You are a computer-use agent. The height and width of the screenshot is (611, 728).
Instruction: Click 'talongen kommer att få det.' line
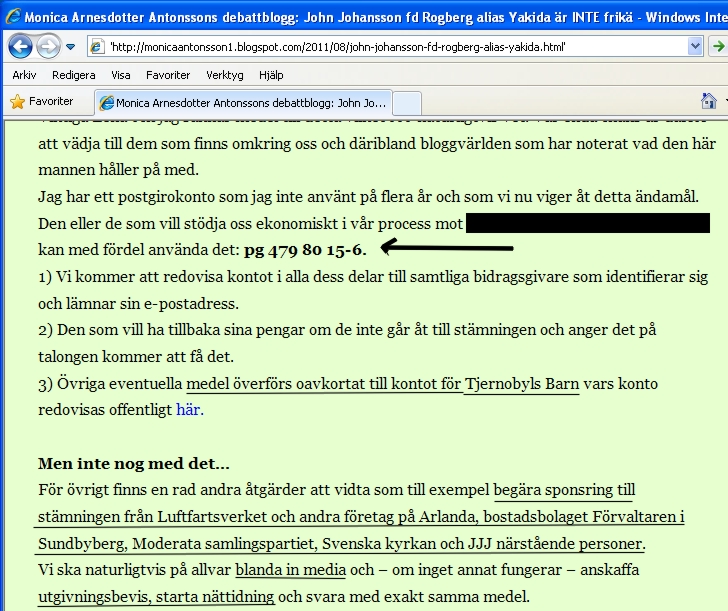(x=136, y=357)
